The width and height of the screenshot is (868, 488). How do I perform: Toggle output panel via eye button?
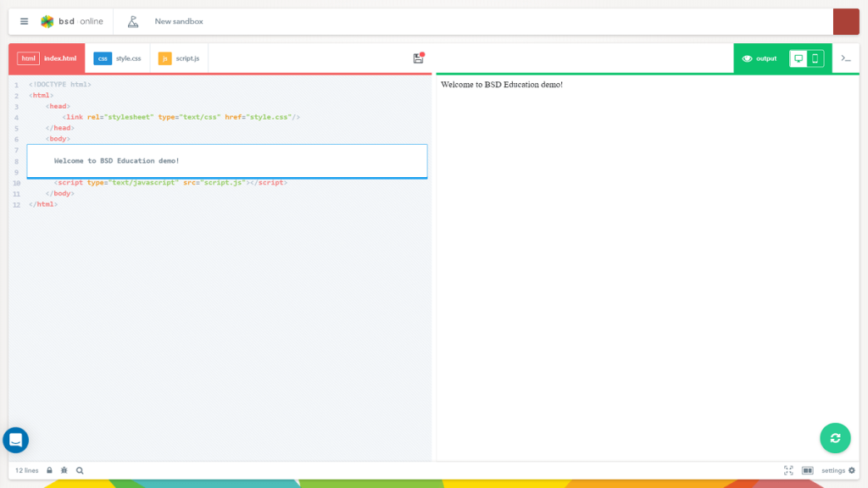[759, 58]
